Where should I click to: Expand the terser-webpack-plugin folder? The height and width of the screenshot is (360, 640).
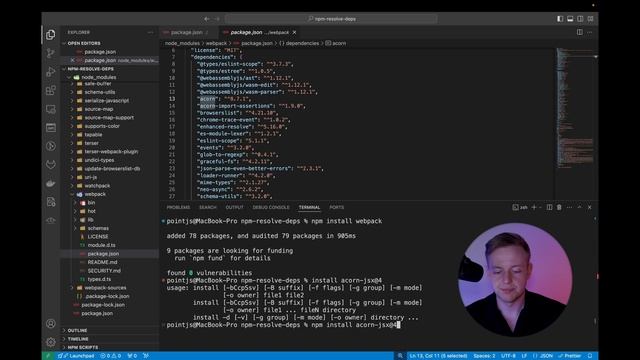click(111, 151)
